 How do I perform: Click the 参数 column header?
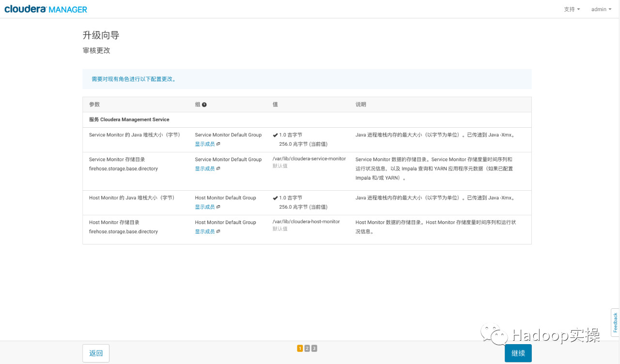click(x=94, y=105)
